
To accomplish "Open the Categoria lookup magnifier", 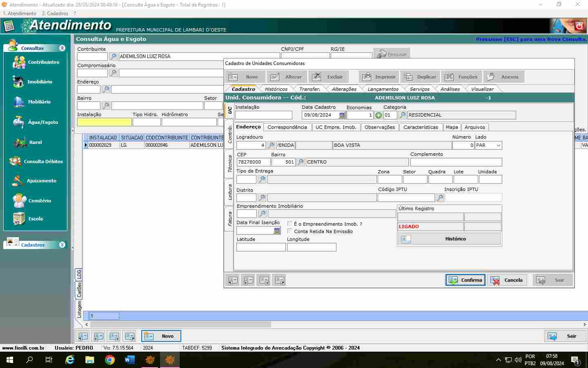I will coord(402,115).
